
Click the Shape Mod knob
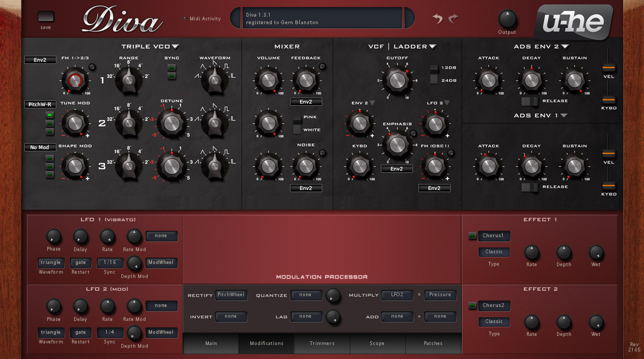[x=75, y=166]
